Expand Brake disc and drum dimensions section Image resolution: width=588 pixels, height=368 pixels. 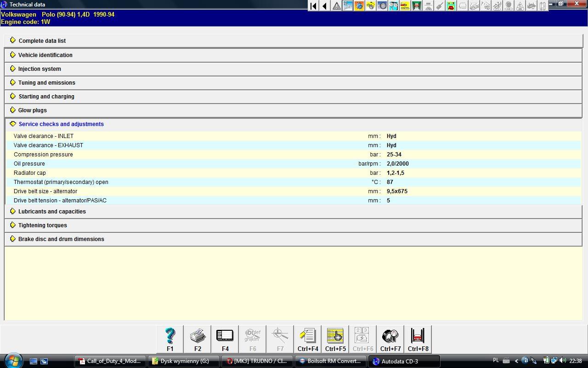pyautogui.click(x=293, y=239)
